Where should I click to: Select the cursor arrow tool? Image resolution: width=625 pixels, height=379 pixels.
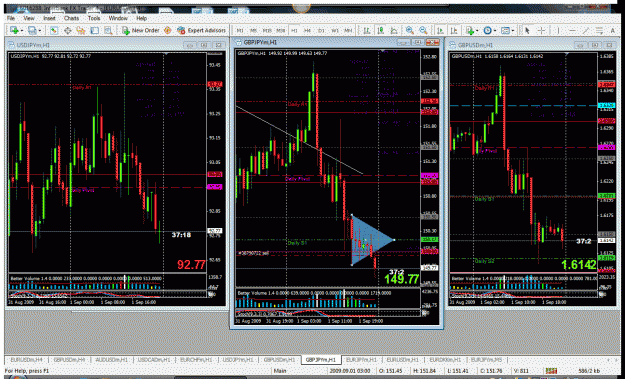coord(527,30)
